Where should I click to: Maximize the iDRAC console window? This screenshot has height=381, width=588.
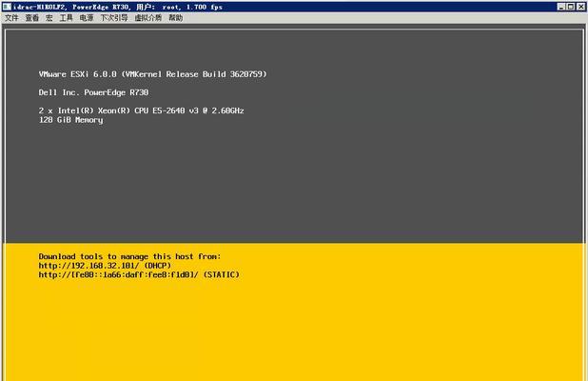pyautogui.click(x=570, y=7)
